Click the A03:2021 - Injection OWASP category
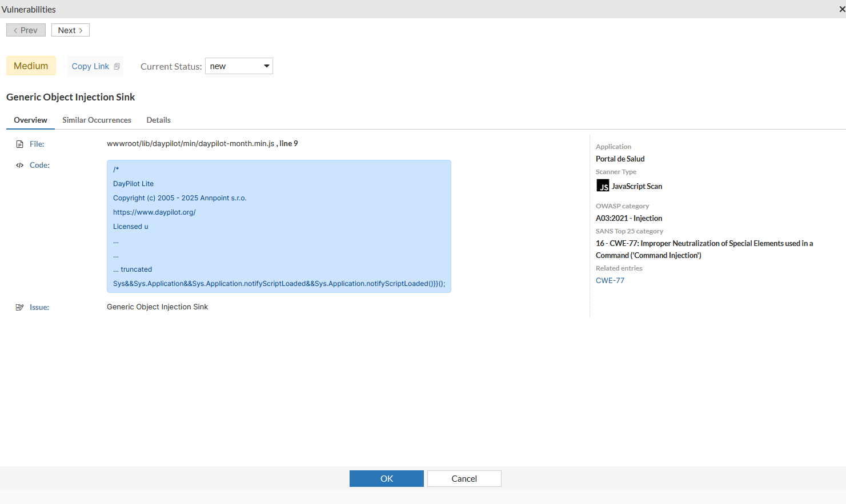Viewport: 846px width, 504px height. (629, 219)
